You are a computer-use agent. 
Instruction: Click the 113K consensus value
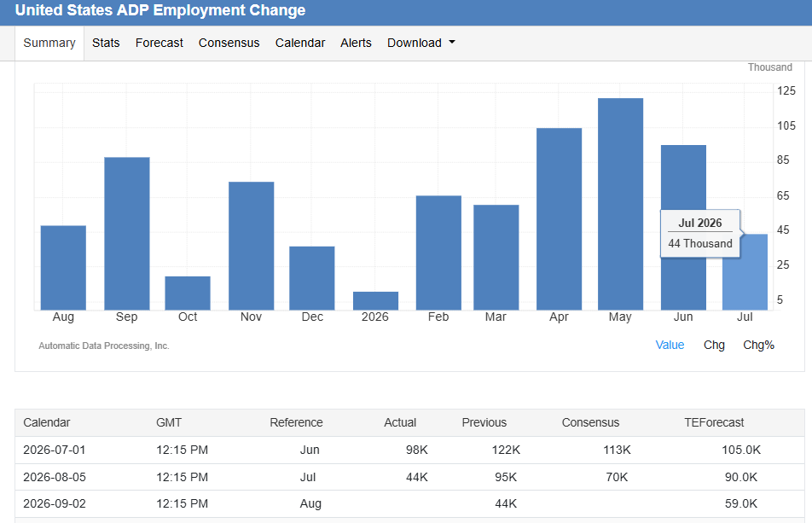tap(617, 450)
